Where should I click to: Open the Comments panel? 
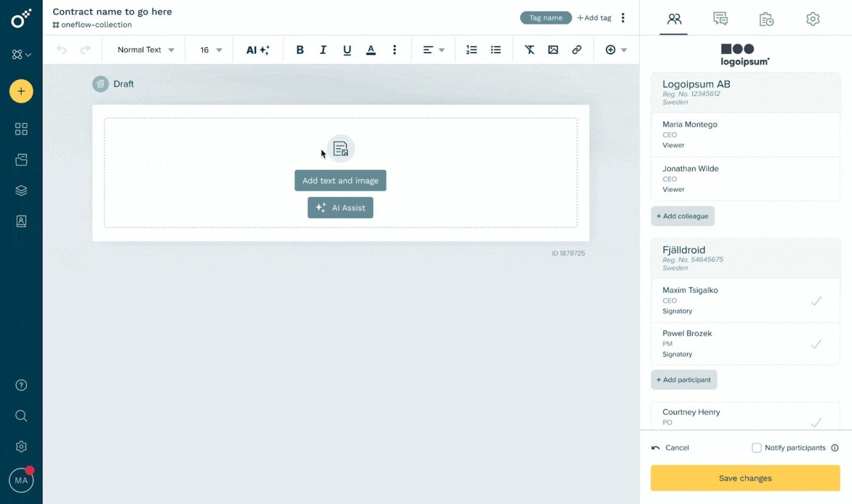[720, 18]
